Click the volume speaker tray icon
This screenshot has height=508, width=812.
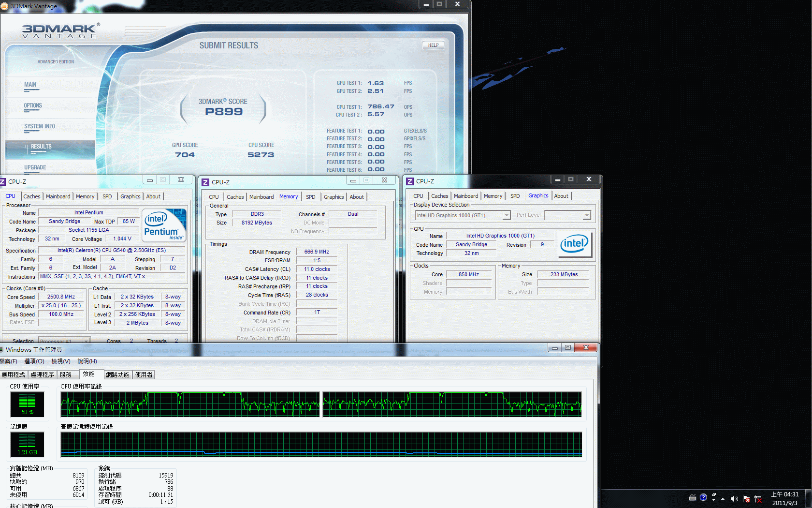point(734,498)
